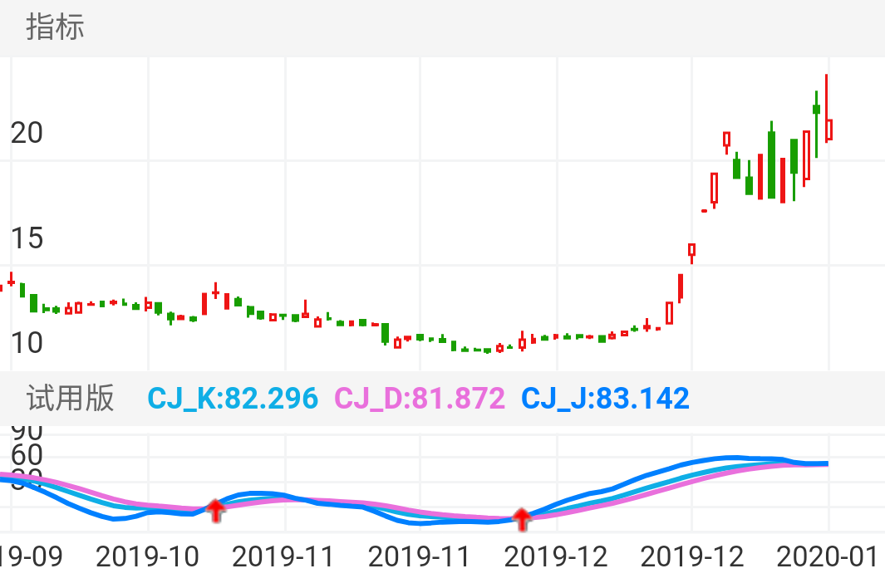This screenshot has height=588, width=885.
Task: Select the 2019-10 date label
Action: pyautogui.click(x=147, y=556)
